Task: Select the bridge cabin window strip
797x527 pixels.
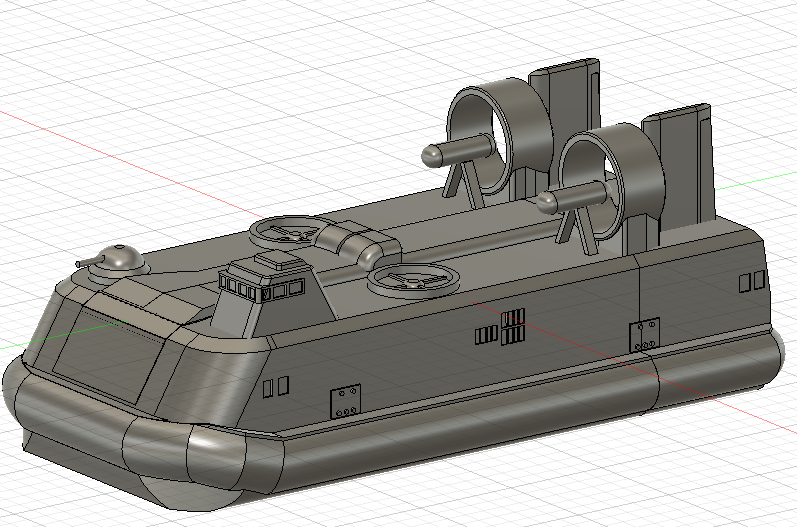Action: pos(261,290)
